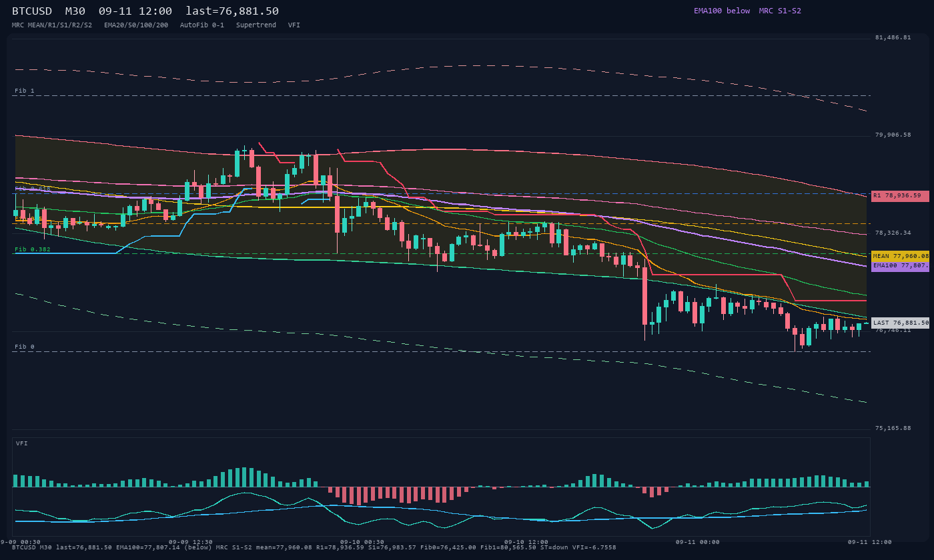Click the 81,486.81 price axis label
934x560 pixels.
[893, 38]
